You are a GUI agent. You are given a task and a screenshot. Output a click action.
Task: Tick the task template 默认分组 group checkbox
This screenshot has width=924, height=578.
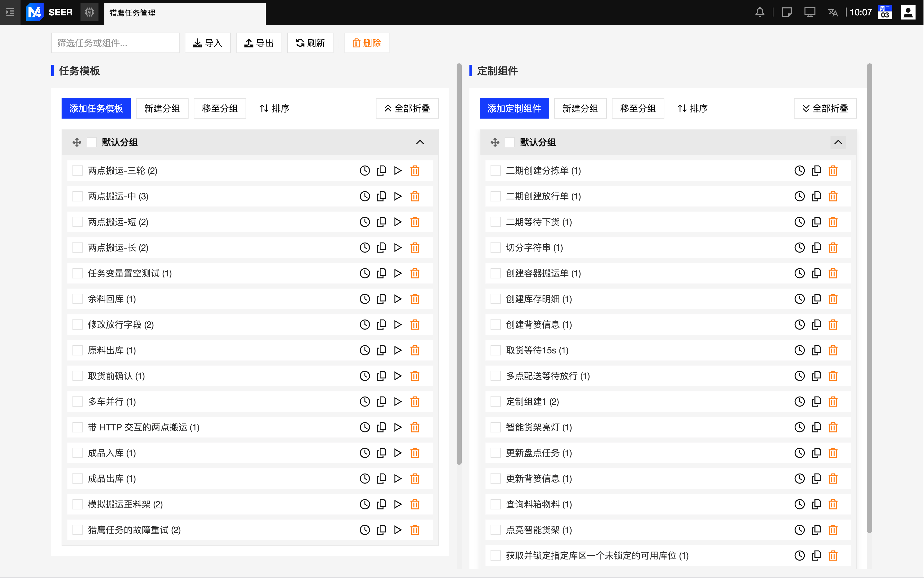click(x=92, y=142)
